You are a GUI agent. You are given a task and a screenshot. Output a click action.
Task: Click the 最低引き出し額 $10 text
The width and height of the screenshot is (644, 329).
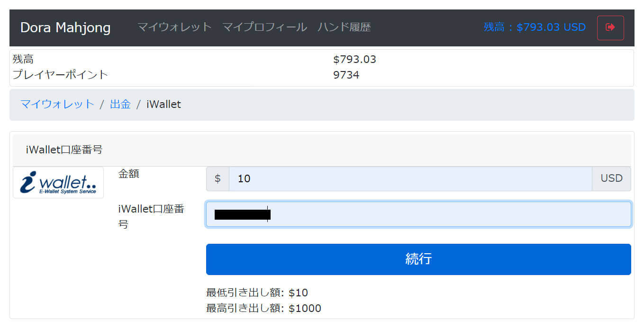[x=257, y=293]
